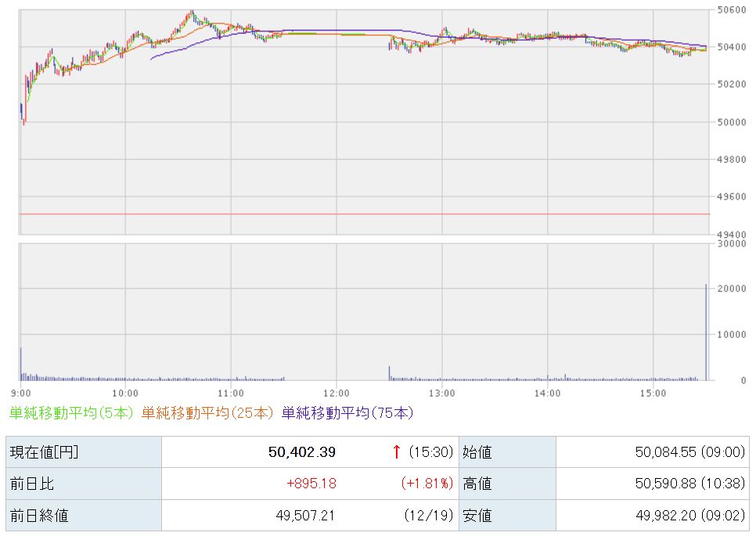Click the (+1.81%) percentage change

[x=427, y=484]
